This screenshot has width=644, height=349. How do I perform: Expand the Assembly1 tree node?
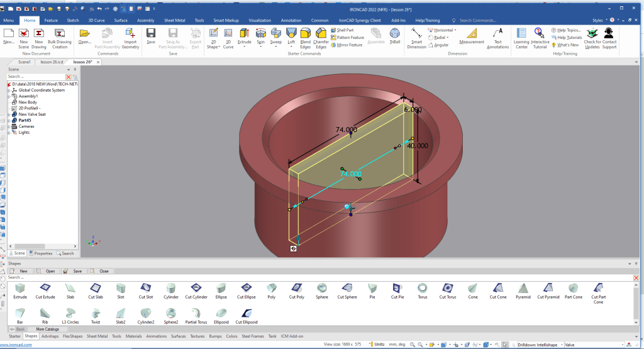click(x=9, y=96)
